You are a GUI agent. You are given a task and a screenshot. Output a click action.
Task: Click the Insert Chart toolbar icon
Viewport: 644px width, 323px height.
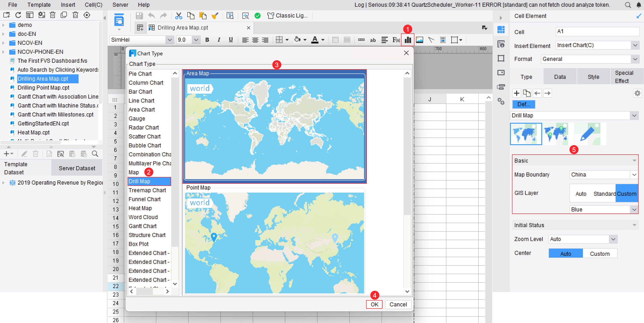(x=407, y=40)
